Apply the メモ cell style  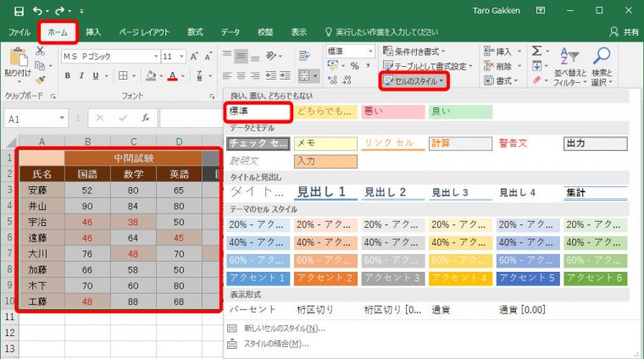[x=325, y=143]
